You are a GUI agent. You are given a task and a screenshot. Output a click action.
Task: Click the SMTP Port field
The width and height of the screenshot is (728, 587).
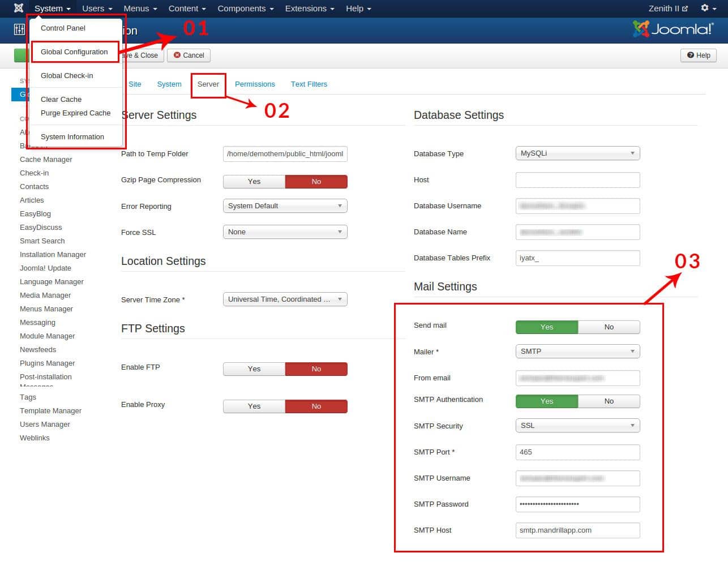coord(578,452)
